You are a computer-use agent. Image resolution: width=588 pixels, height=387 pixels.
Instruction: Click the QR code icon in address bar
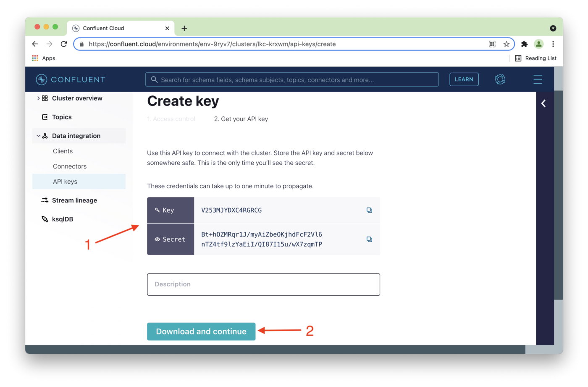pyautogui.click(x=492, y=44)
